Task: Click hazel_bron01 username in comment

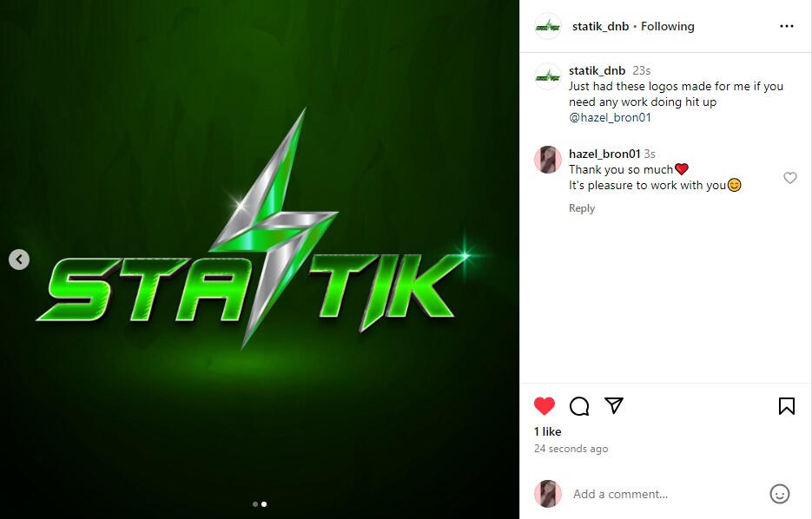Action: click(x=604, y=154)
